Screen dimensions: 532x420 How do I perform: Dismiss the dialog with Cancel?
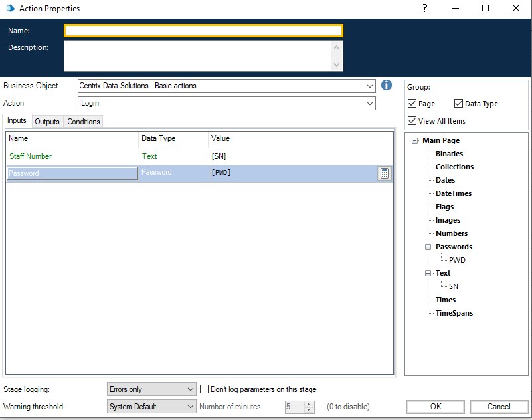499,406
